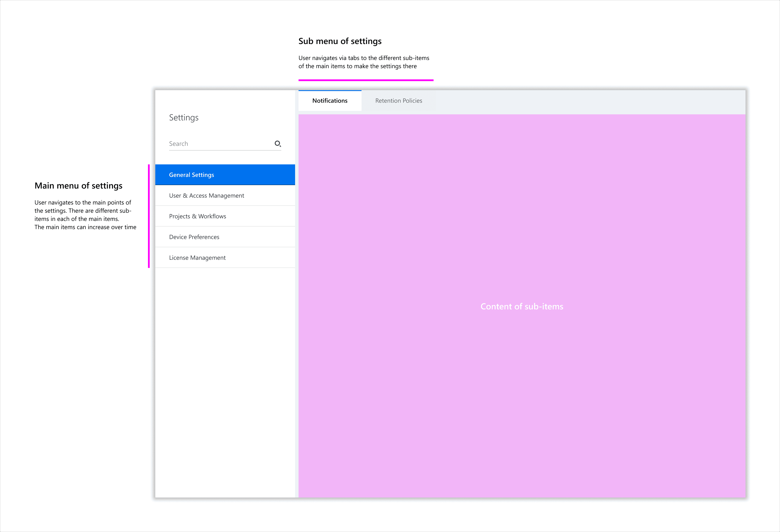Click 'The main items can increase over time'
The image size is (780, 532).
pyautogui.click(x=85, y=227)
